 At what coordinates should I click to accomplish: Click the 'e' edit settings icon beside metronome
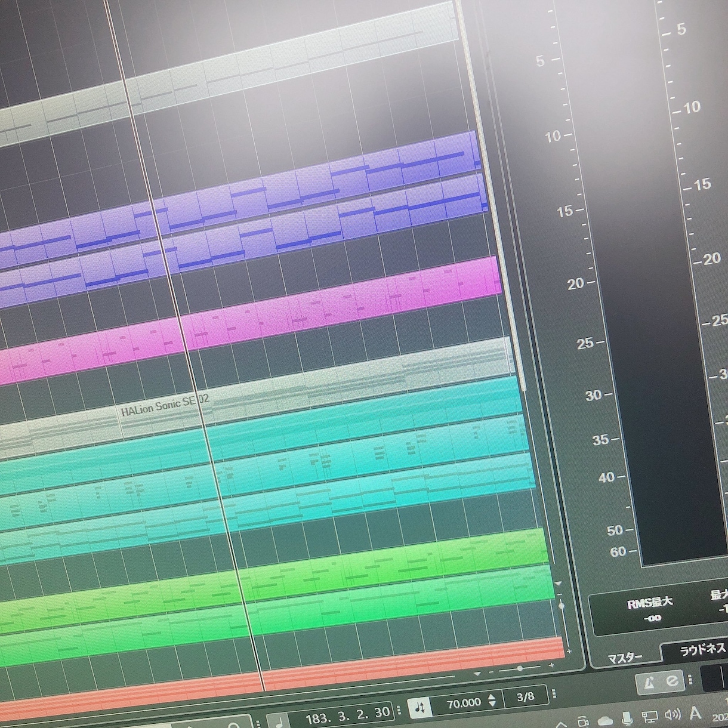672,680
